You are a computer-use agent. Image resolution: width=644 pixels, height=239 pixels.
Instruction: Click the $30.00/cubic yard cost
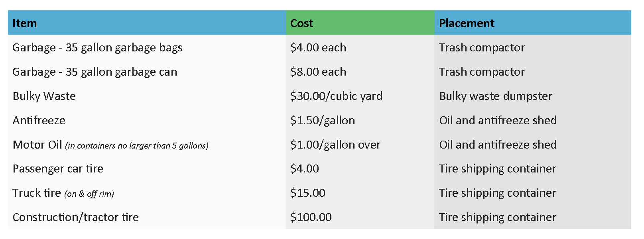[x=336, y=96]
